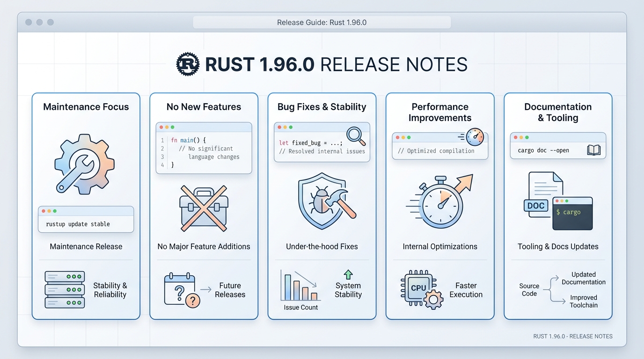
Task: Click the 'Stability & Reliability' label
Action: (x=110, y=290)
